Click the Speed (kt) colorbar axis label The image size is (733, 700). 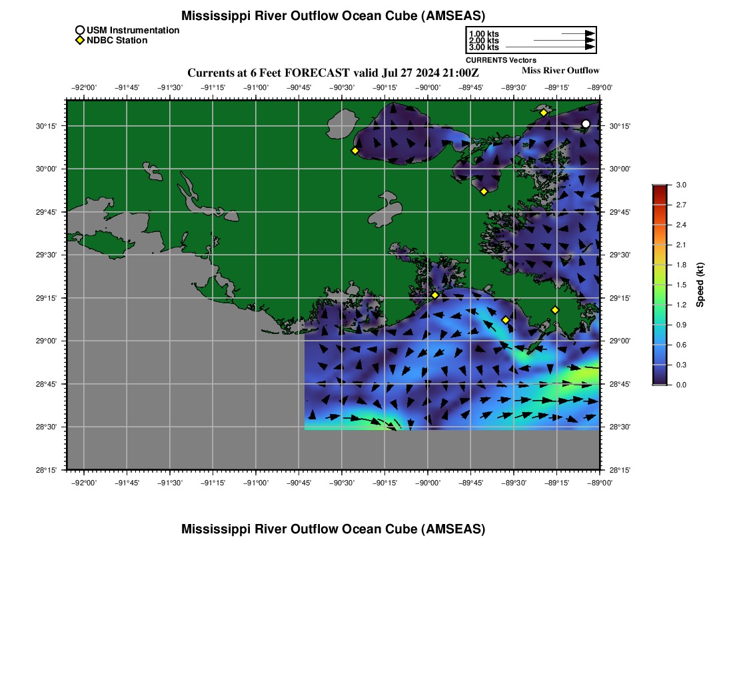[x=700, y=285]
